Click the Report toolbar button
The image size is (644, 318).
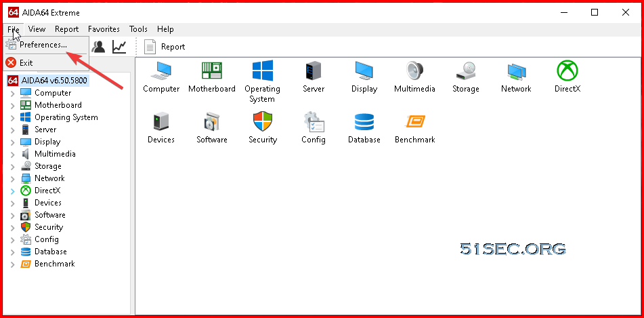click(165, 47)
